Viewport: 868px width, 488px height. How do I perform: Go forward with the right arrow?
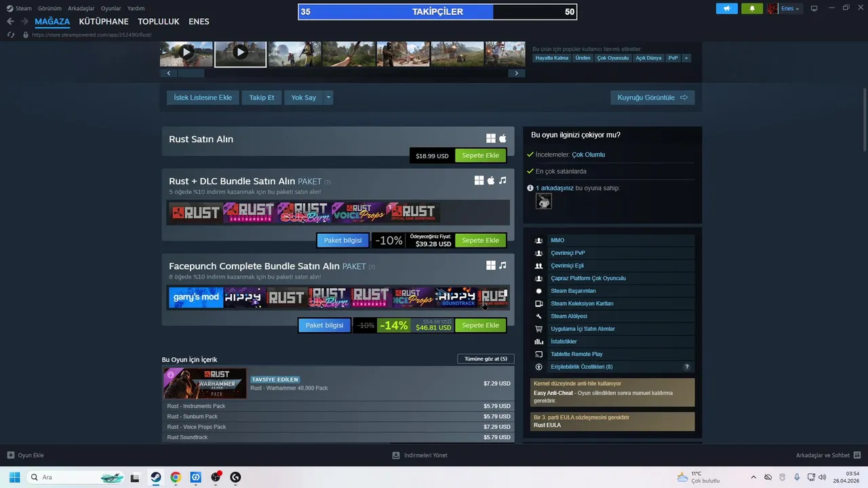(24, 22)
